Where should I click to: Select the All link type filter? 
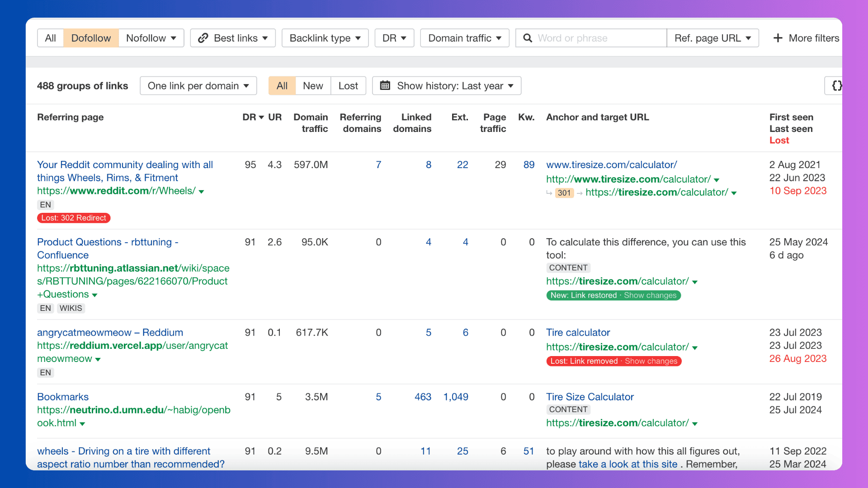[x=50, y=38]
